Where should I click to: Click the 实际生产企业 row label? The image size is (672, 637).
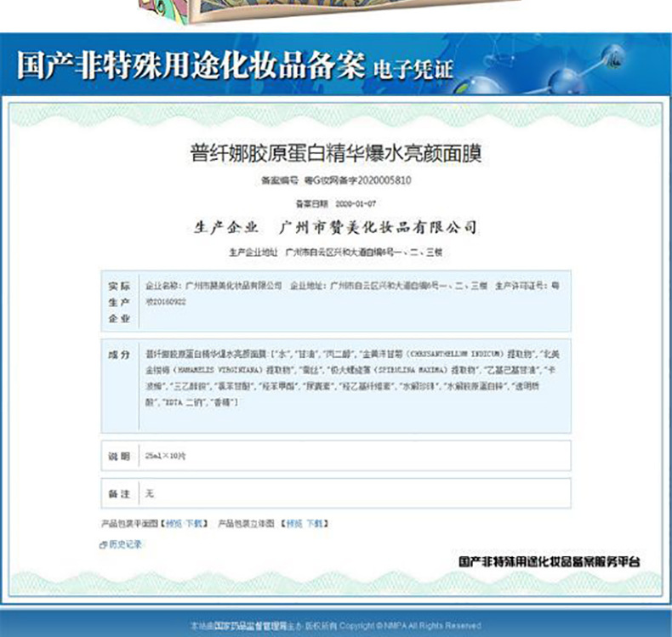119,302
